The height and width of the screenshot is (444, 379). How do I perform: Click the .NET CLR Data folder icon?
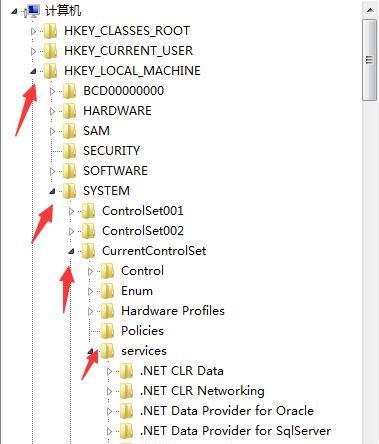[127, 371]
